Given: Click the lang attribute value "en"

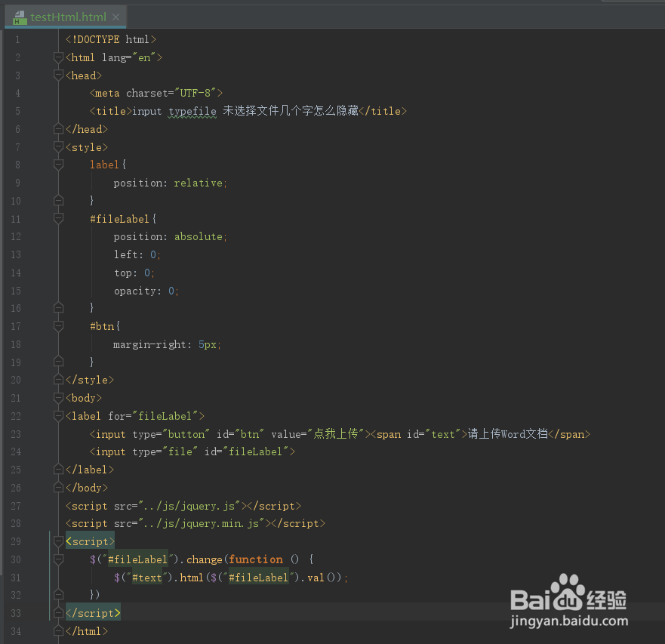Looking at the screenshot, I should [x=145, y=57].
